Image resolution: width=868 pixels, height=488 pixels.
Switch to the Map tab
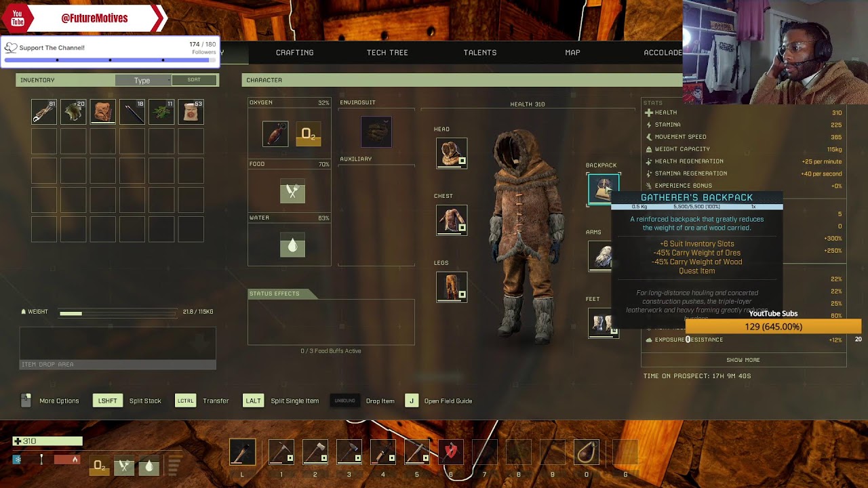pos(572,52)
